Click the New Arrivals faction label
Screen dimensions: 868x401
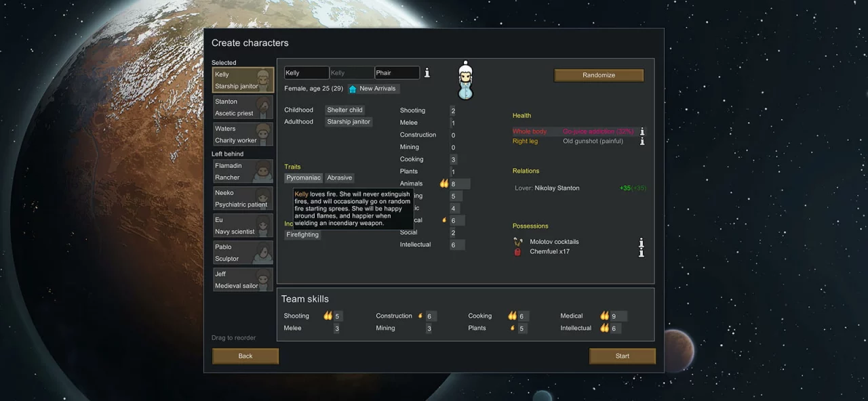[378, 89]
